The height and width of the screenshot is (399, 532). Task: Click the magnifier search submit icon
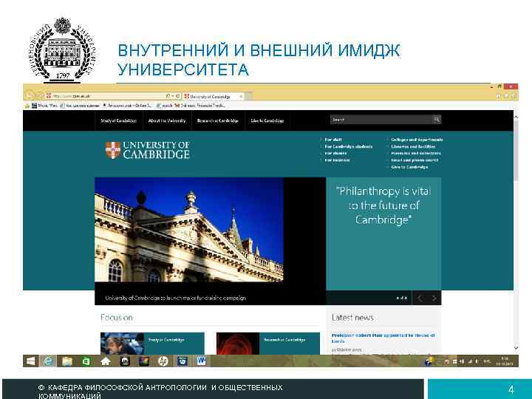(437, 120)
